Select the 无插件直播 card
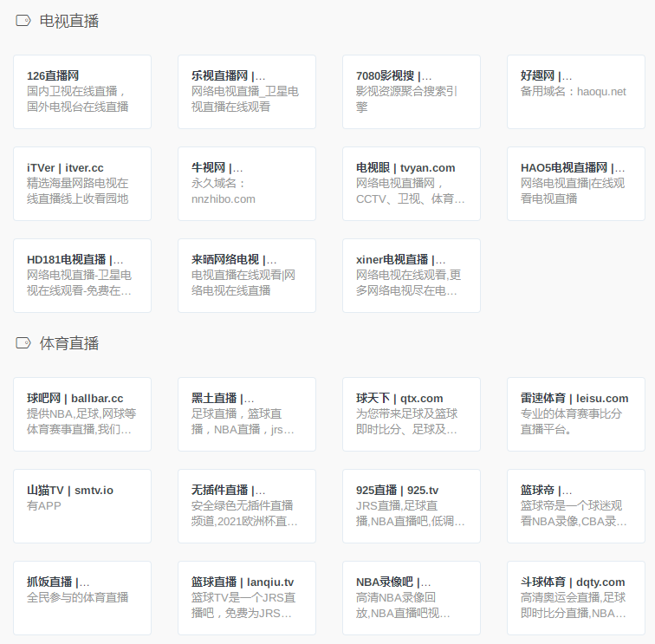 [247, 506]
